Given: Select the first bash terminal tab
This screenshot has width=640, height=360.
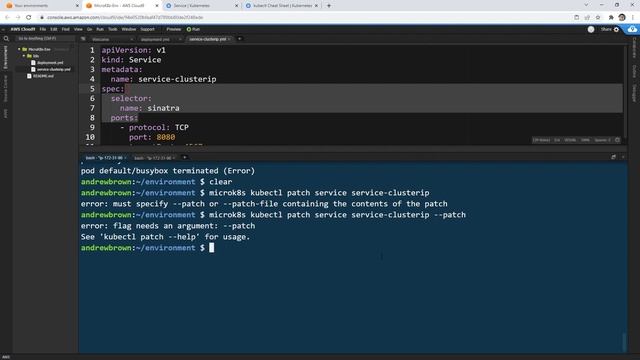Looking at the screenshot, I should coord(104,158).
